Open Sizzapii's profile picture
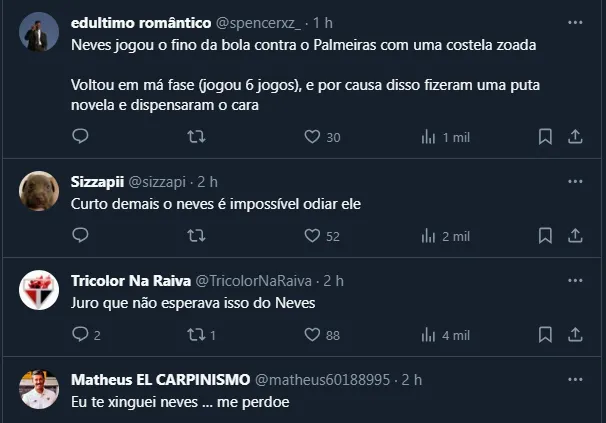606x423 pixels. [39, 191]
